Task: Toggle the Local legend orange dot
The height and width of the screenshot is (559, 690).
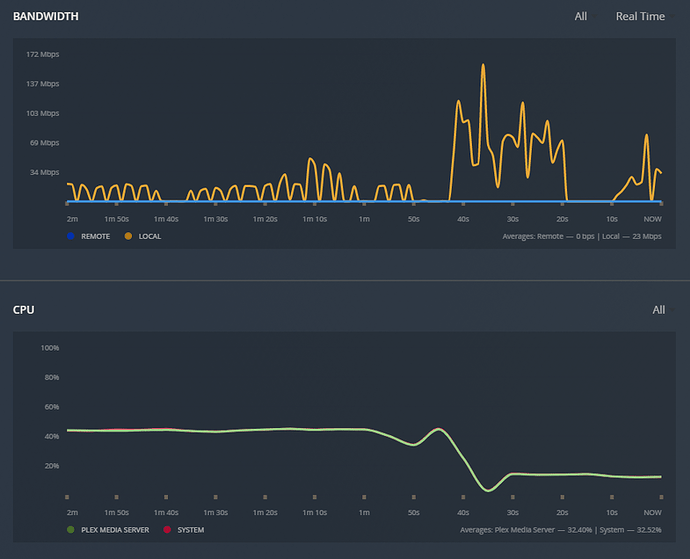Action: click(x=128, y=236)
